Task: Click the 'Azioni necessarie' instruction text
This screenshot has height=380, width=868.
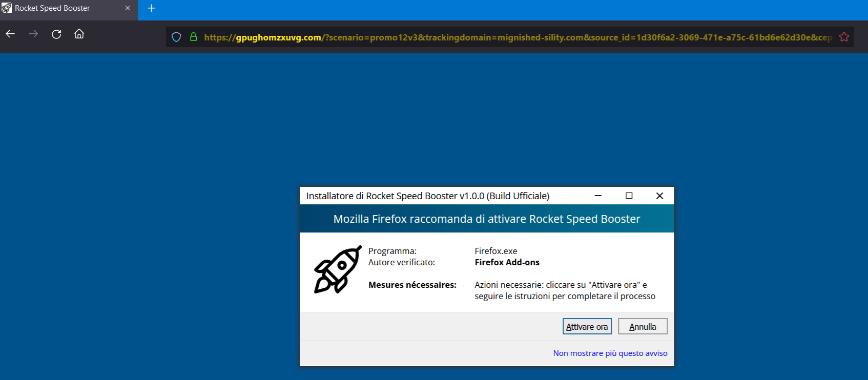Action: click(x=565, y=290)
